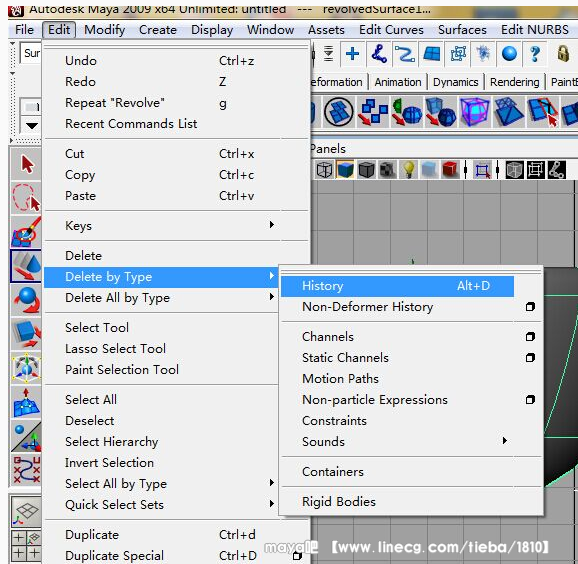Click the snap to points plus icon
The image size is (578, 564).
click(x=353, y=54)
